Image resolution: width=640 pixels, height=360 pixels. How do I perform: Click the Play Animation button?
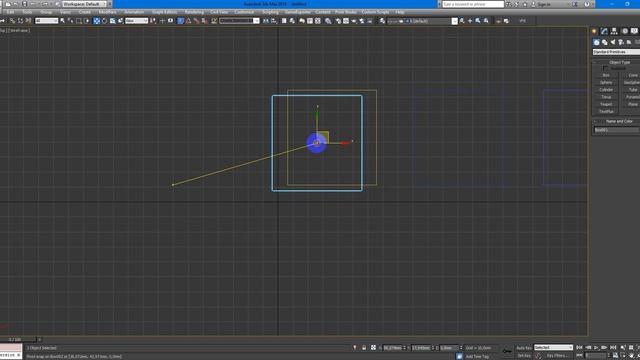(596, 347)
